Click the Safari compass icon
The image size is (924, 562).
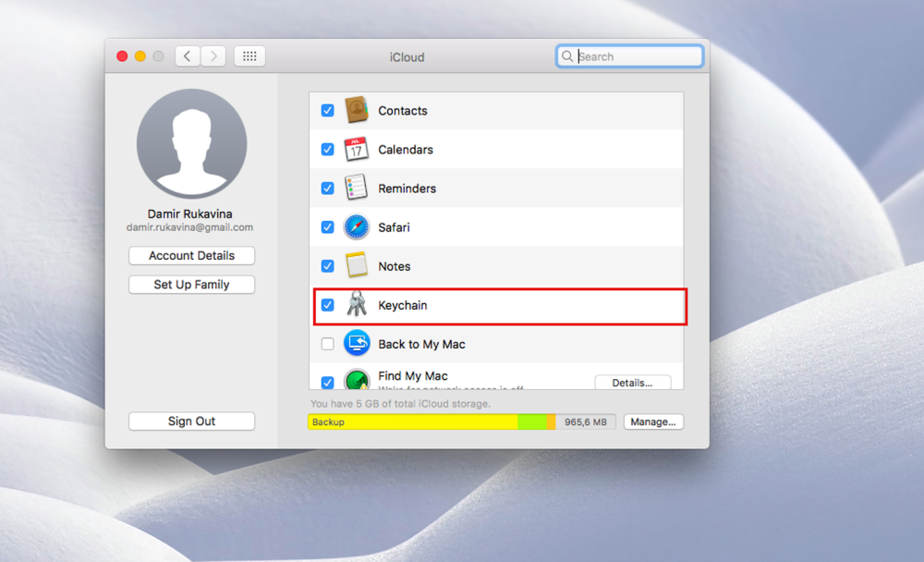coord(357,227)
